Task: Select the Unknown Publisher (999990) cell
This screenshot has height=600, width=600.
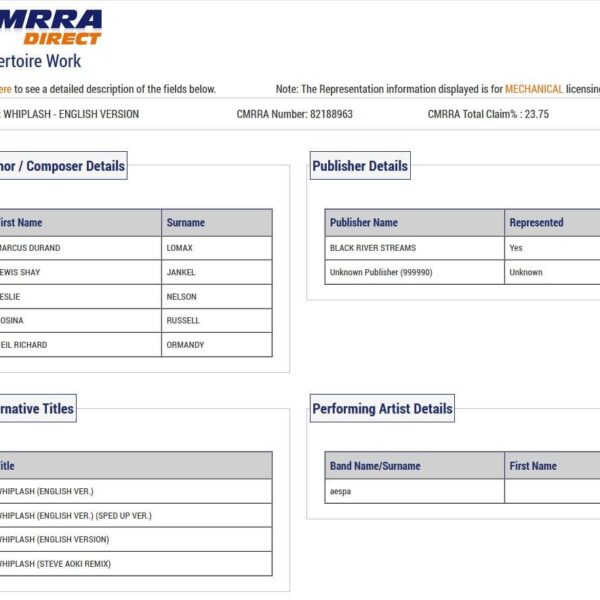Action: [x=414, y=272]
